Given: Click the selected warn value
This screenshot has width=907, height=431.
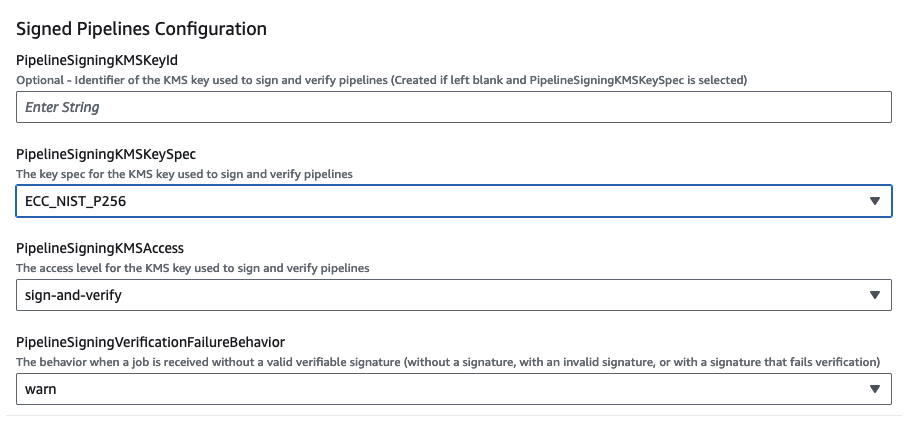Looking at the screenshot, I should point(41,389).
